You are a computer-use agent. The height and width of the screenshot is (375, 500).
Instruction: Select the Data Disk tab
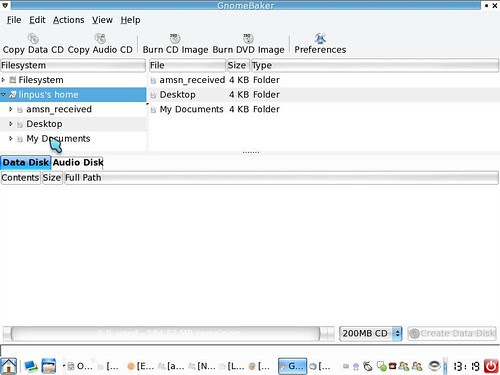click(x=26, y=162)
